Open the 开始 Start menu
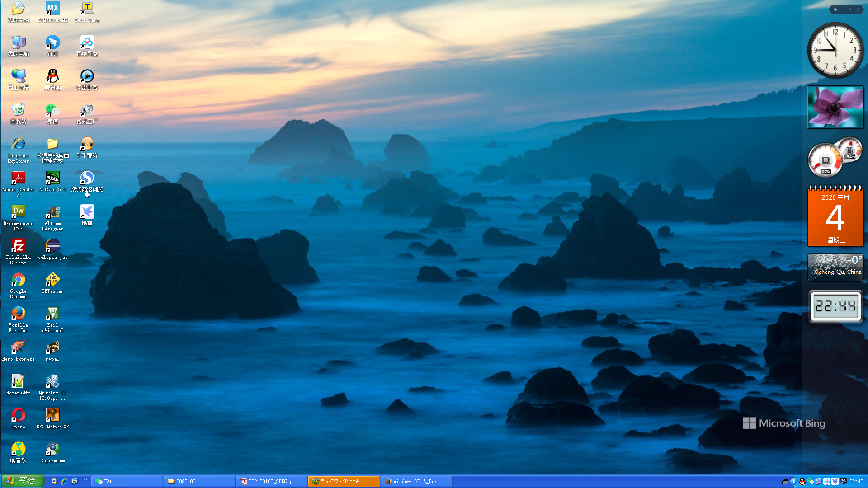Viewport: 868px width, 488px height. tap(23, 481)
